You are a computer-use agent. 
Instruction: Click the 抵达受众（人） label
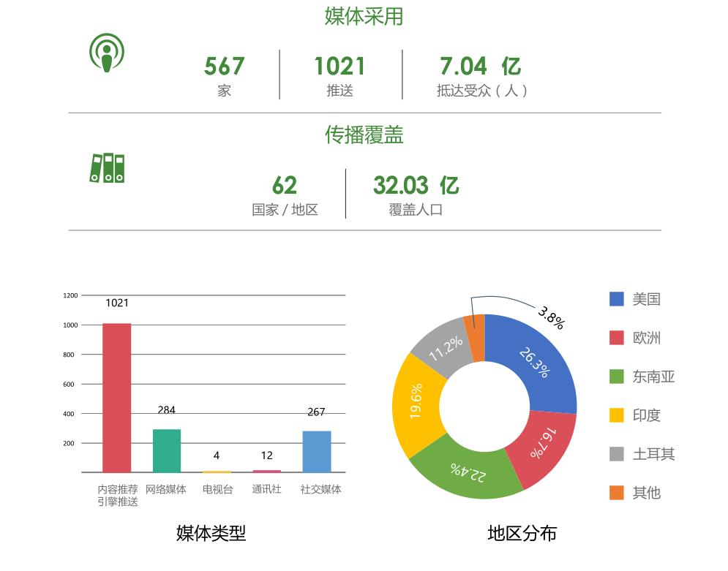[x=481, y=91]
